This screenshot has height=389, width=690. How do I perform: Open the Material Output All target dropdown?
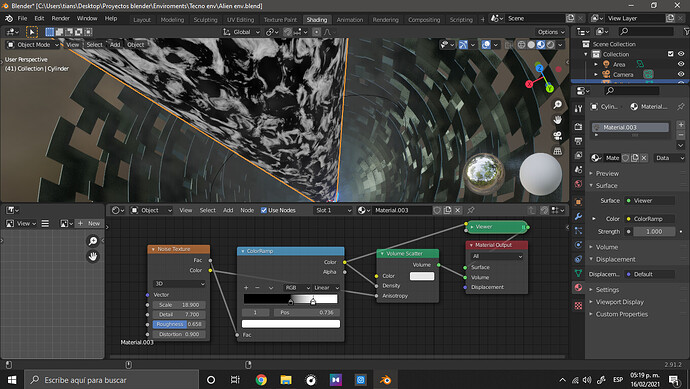pos(497,256)
